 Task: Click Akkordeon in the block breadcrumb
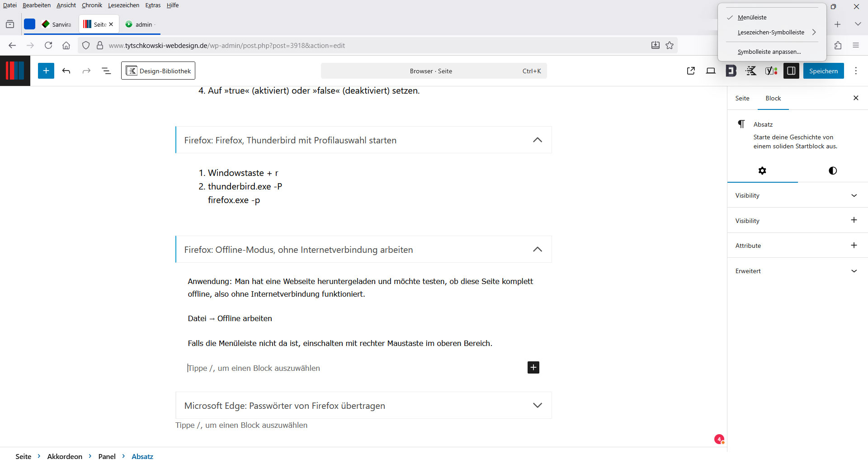pyautogui.click(x=65, y=456)
